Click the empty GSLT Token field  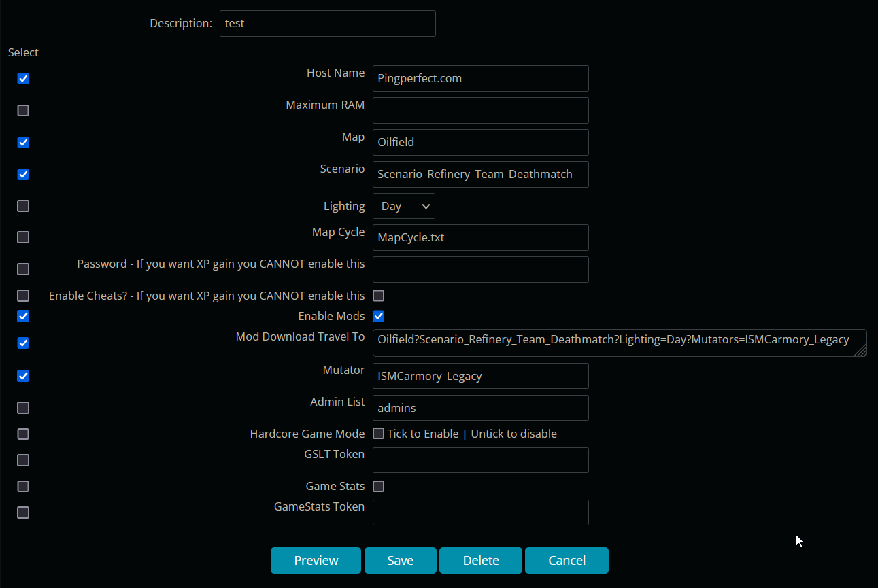click(x=480, y=460)
